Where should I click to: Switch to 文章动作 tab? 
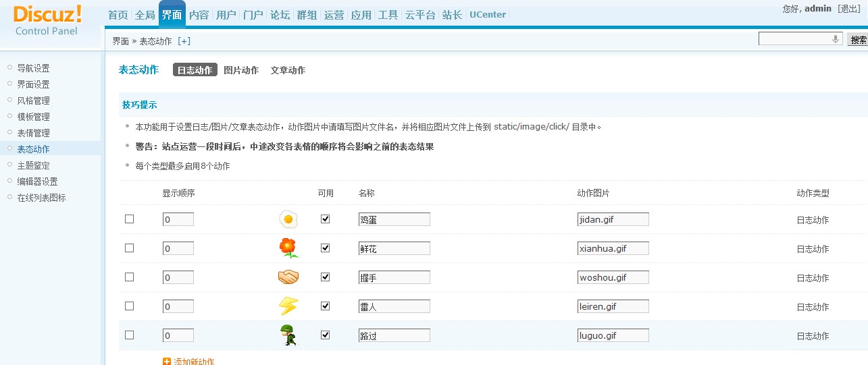(288, 70)
